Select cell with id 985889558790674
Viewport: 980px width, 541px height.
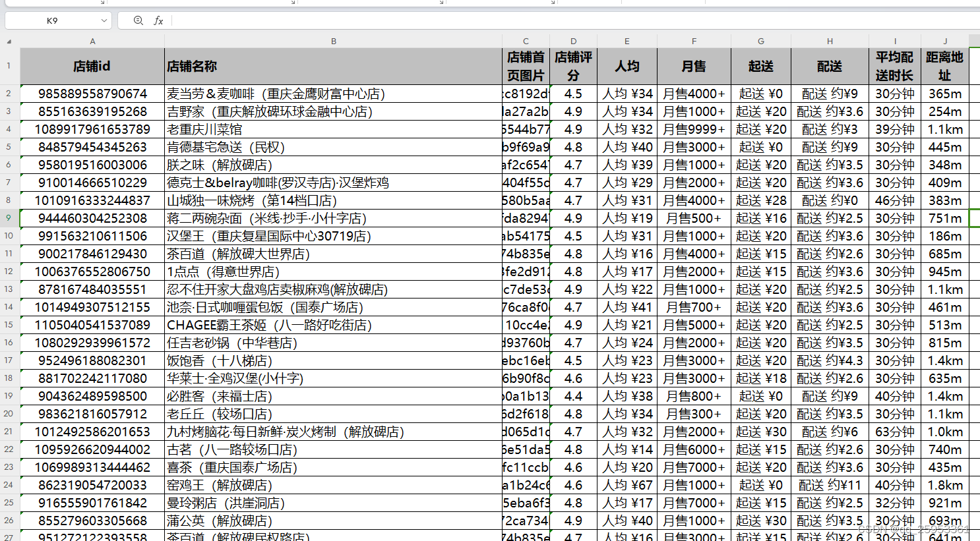pyautogui.click(x=92, y=94)
